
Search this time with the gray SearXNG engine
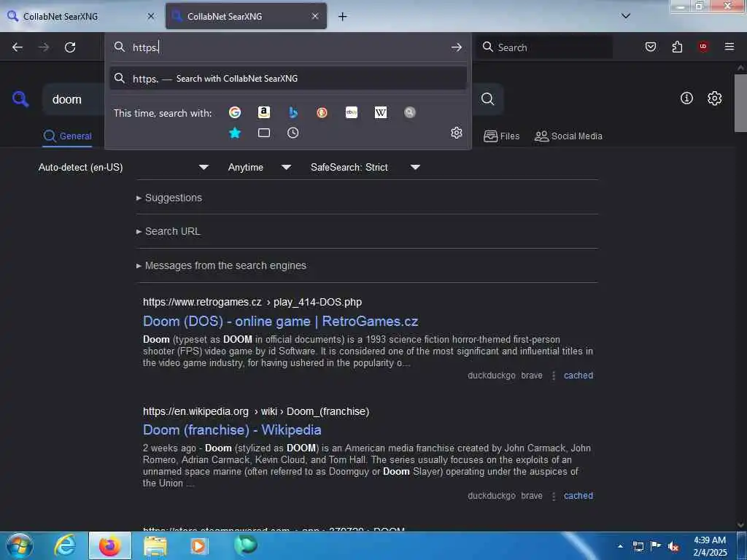(x=410, y=112)
